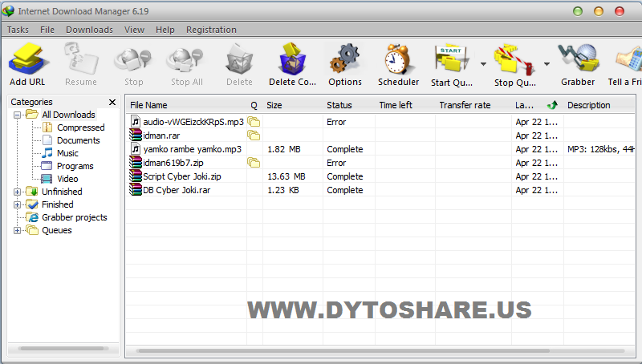Select idman619b7.zip download row
This screenshot has width=642, height=364.
click(380, 163)
